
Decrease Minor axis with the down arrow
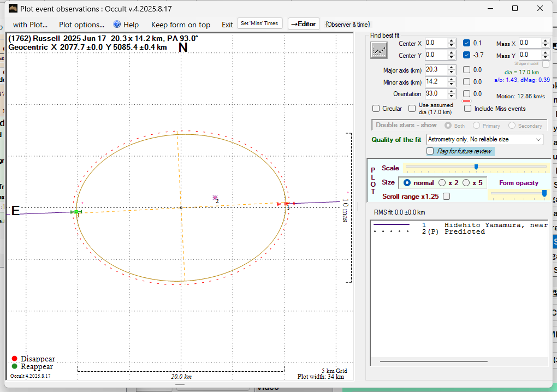(452, 84)
